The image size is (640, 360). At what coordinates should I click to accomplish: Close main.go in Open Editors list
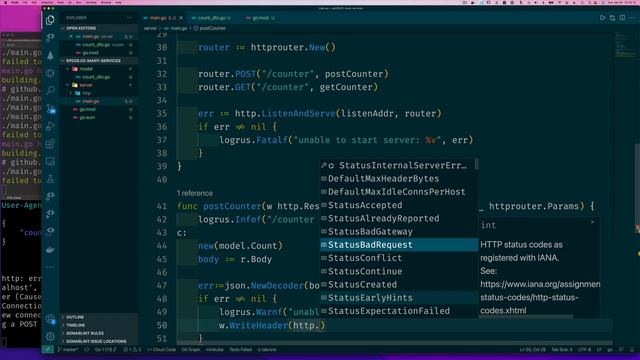click(71, 36)
